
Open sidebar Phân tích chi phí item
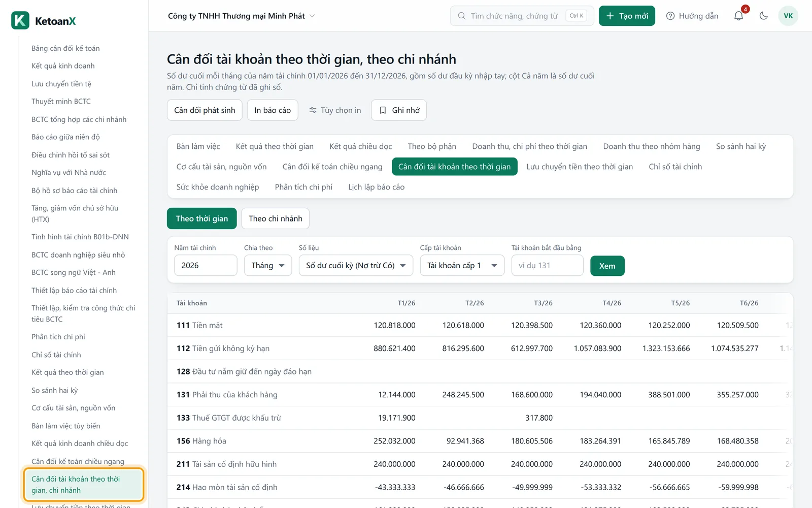58,337
